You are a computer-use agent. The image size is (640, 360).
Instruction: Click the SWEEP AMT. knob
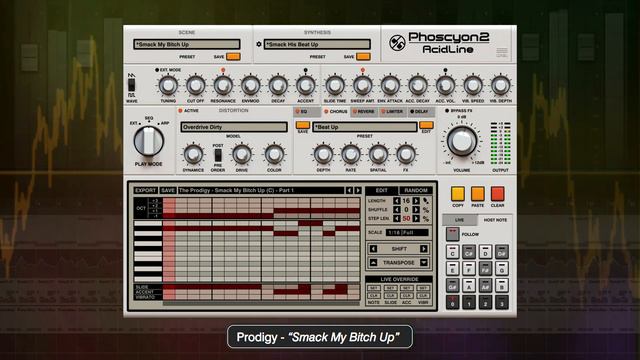tap(362, 86)
